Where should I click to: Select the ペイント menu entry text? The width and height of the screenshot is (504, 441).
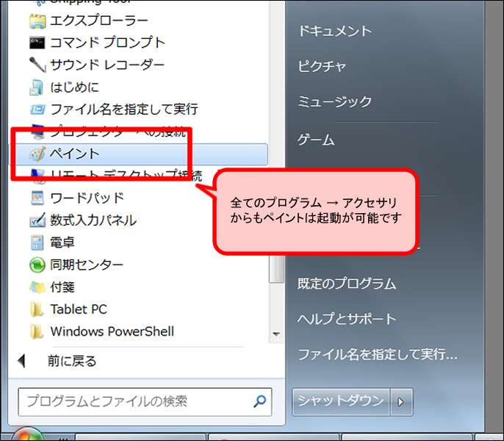pyautogui.click(x=74, y=154)
